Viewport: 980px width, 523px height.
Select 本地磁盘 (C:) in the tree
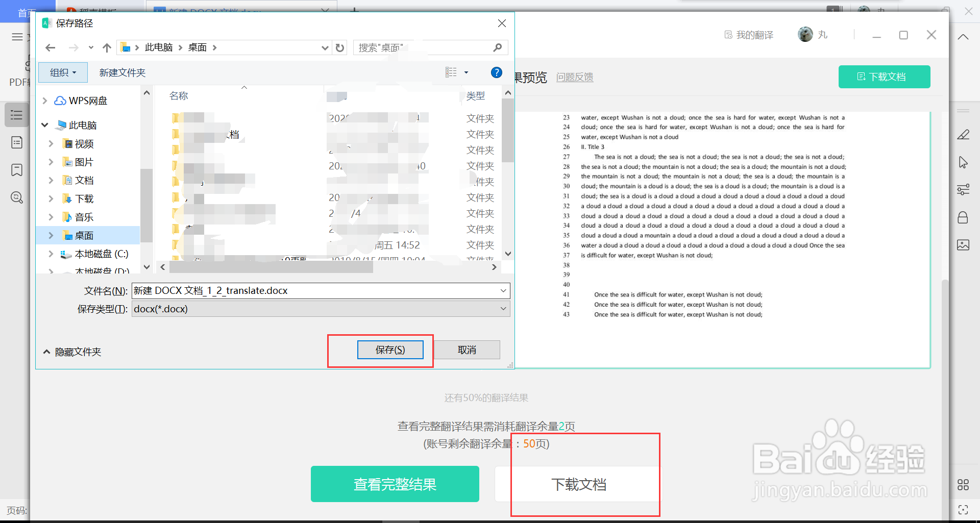(101, 254)
